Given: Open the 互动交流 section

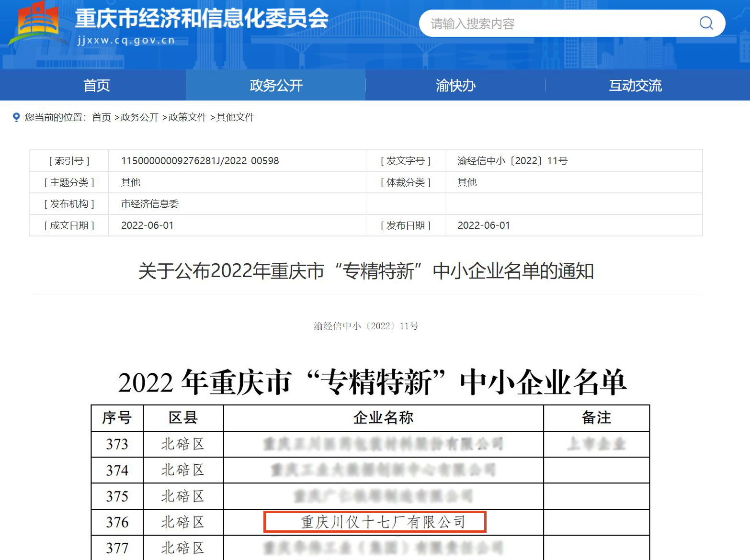Looking at the screenshot, I should (x=635, y=85).
